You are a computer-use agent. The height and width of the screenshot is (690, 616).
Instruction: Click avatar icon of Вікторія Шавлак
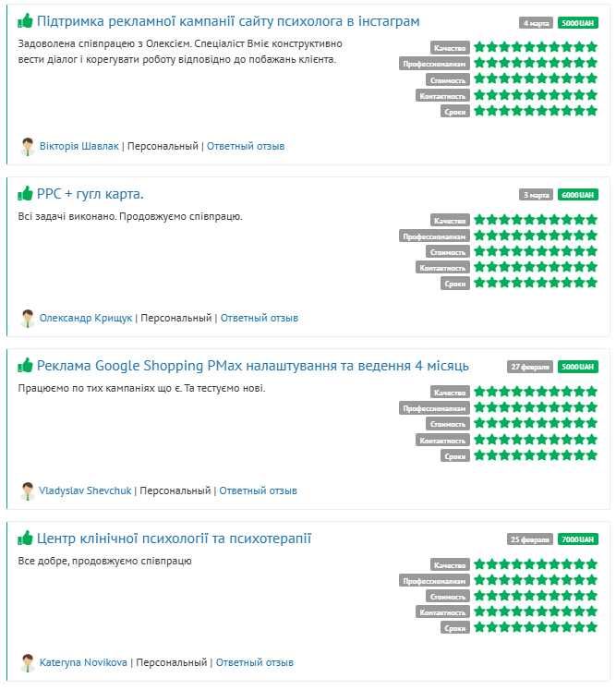28,147
